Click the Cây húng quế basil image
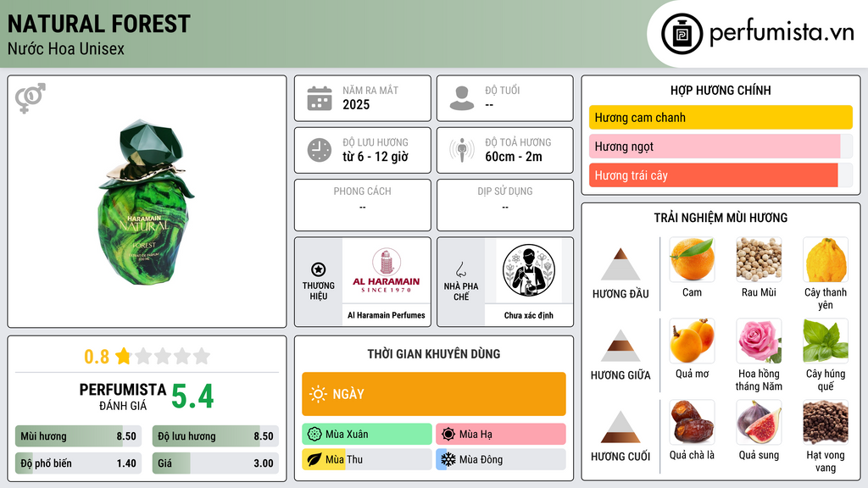This screenshot has height=488, width=868. pyautogui.click(x=826, y=341)
